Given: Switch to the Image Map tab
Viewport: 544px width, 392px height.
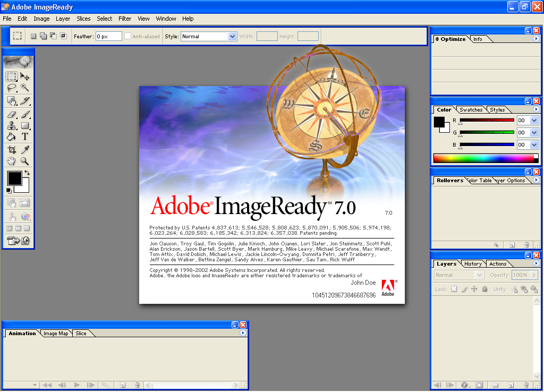Looking at the screenshot, I should pos(55,334).
